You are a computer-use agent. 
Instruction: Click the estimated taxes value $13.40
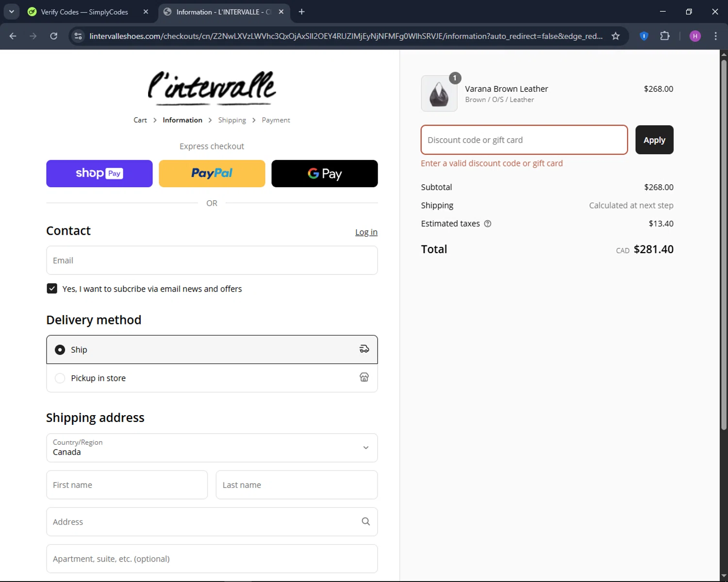[661, 224]
